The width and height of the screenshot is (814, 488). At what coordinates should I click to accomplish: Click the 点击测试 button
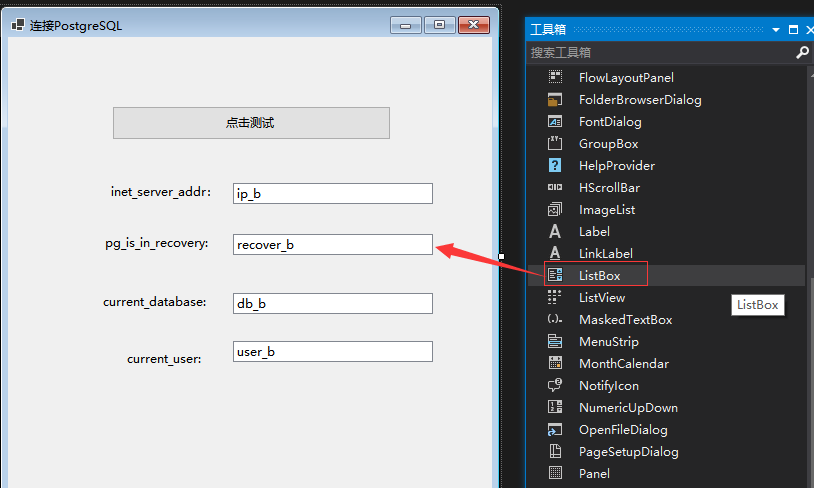coord(251,123)
